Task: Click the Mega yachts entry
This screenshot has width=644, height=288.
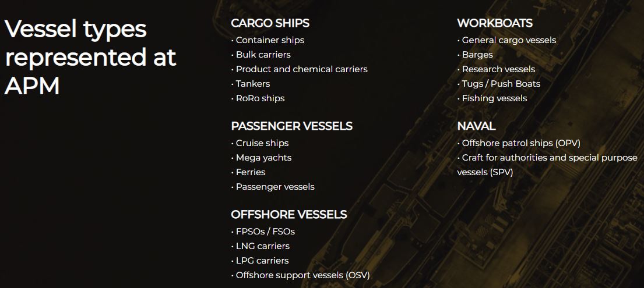Action: [x=261, y=158]
